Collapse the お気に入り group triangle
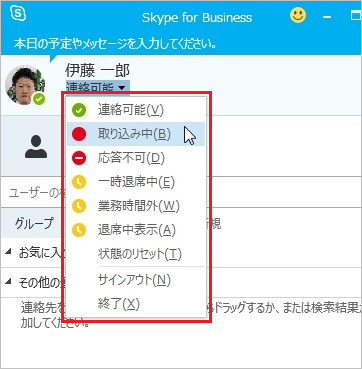 point(9,253)
